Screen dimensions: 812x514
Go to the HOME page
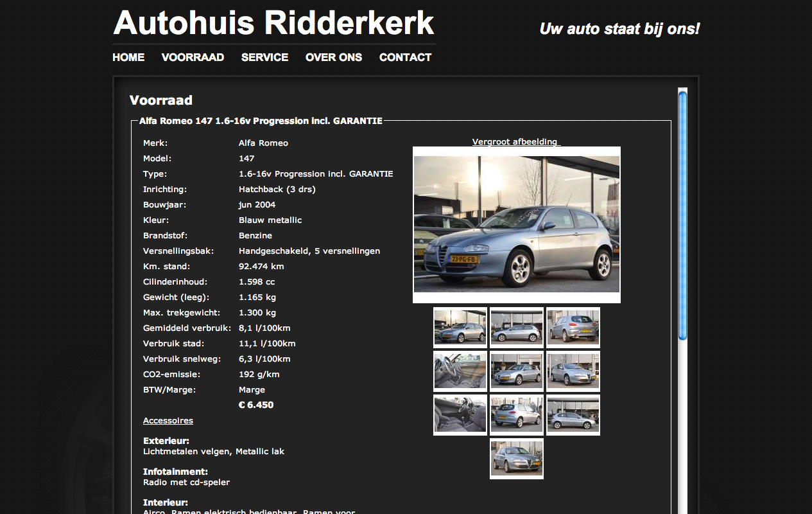tap(128, 57)
